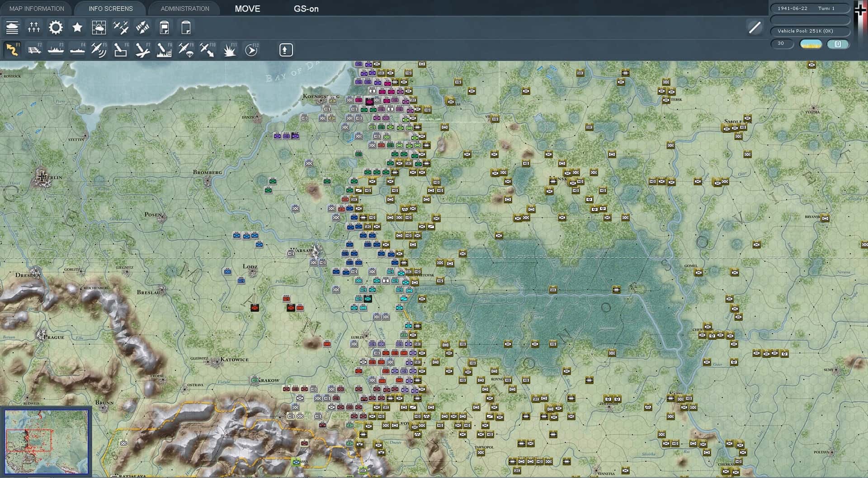Toggle the GS-on setting in the top bar

pyautogui.click(x=307, y=9)
